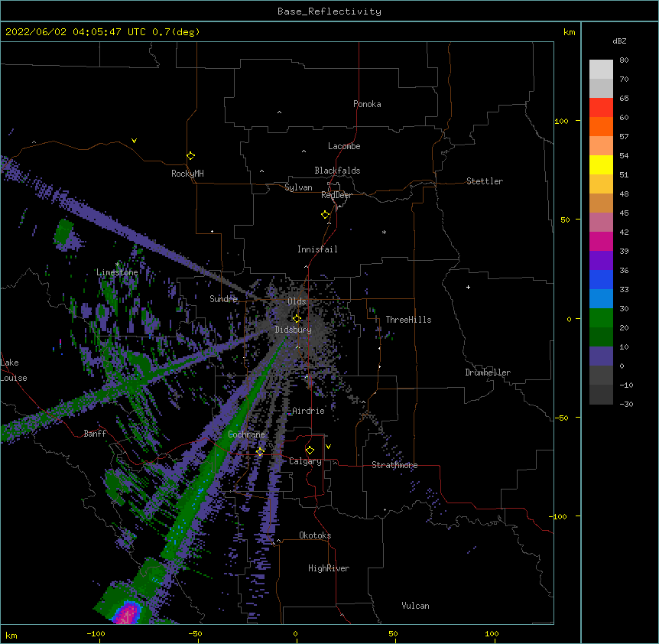Pick the magenta 39-42 dBZ legend swatch

tap(601, 241)
